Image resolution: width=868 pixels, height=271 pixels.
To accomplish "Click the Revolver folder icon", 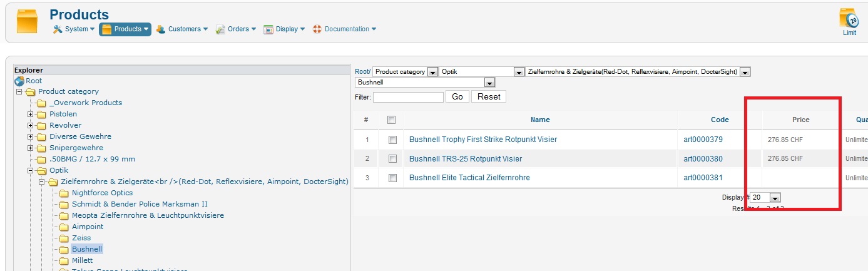I will 42,125.
